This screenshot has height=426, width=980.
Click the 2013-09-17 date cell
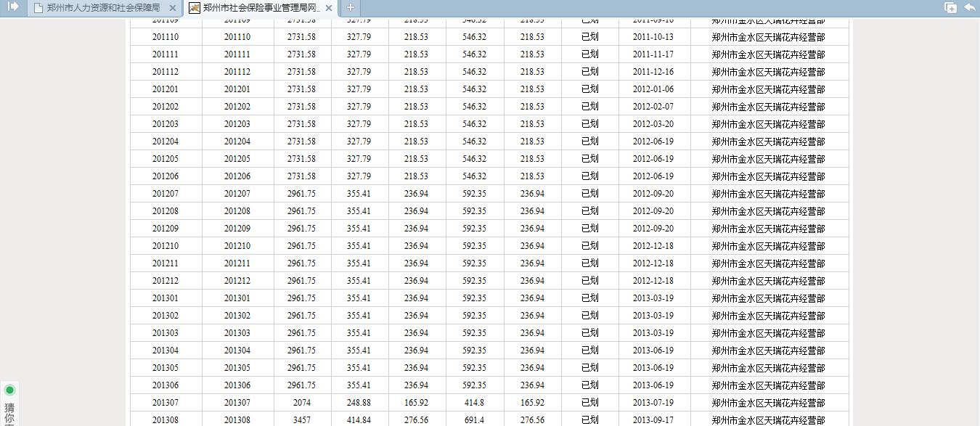click(653, 420)
